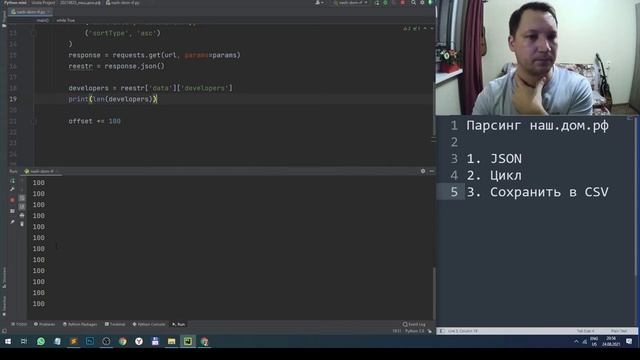Click the pin tab icon in Run panel
640x360 pixels.
tap(12, 222)
